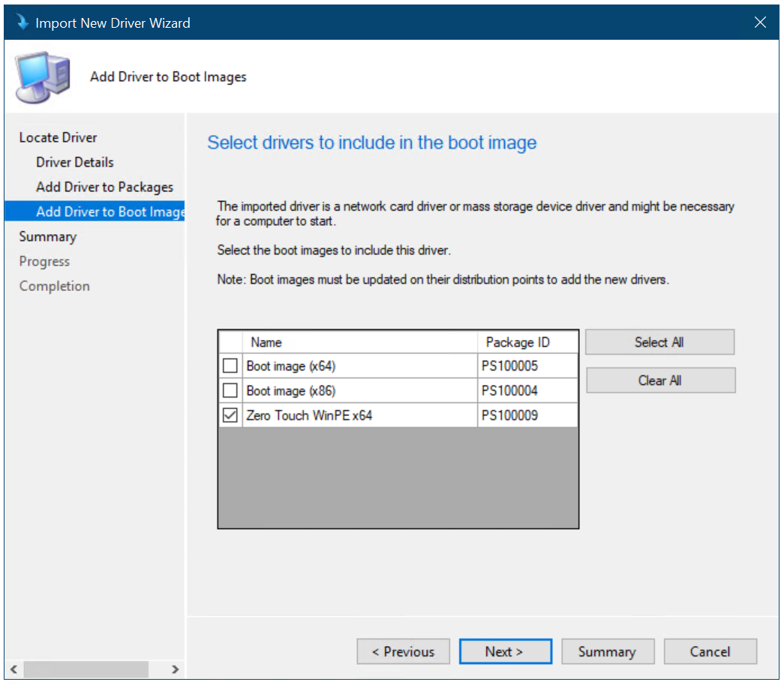Screen dimensions: 784x685
Task: Select Add Driver to Packages step
Action: [104, 187]
